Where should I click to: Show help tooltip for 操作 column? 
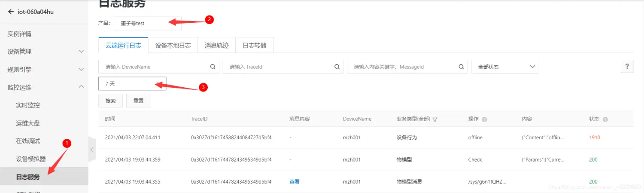pos(484,119)
